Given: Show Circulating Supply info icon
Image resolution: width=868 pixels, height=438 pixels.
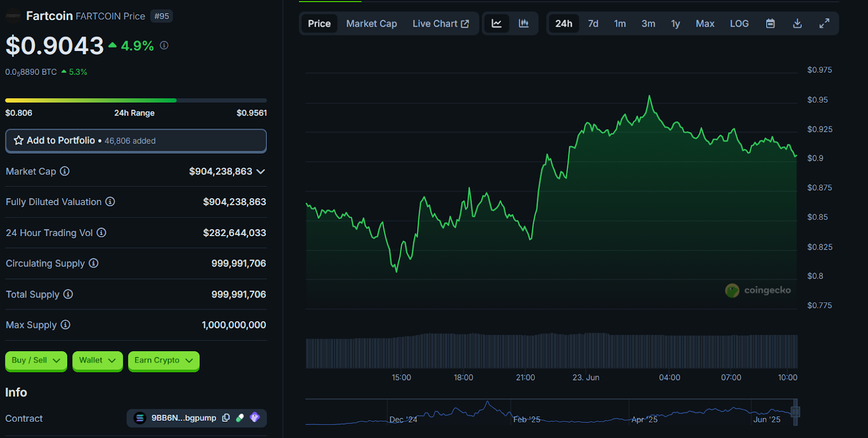Looking at the screenshot, I should 93,263.
